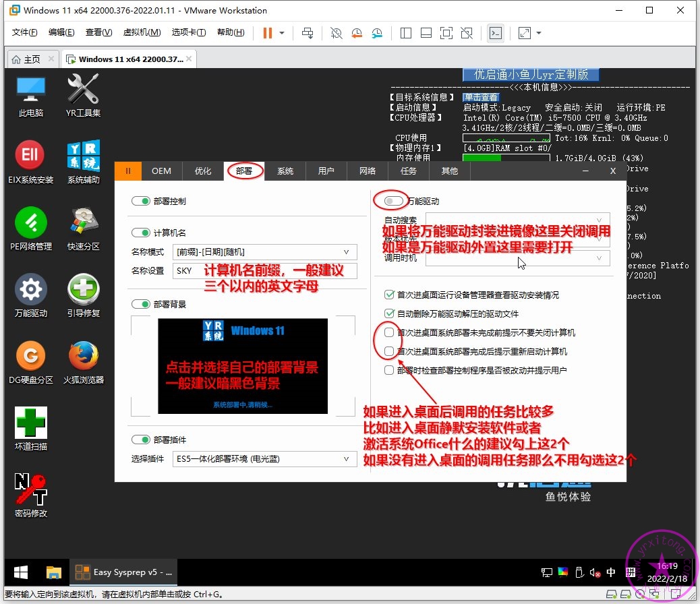Switch to the 系统 tab

tap(285, 171)
